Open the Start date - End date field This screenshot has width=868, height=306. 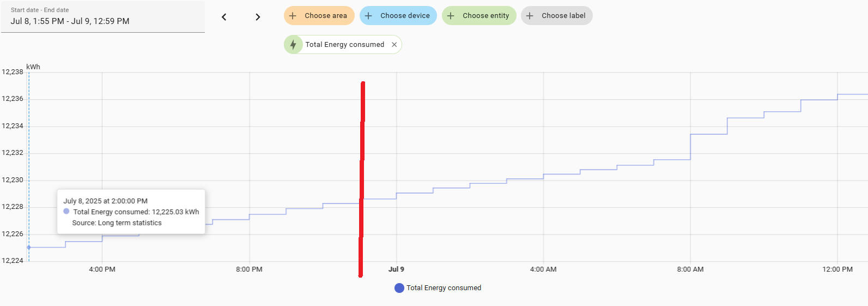coord(103,17)
